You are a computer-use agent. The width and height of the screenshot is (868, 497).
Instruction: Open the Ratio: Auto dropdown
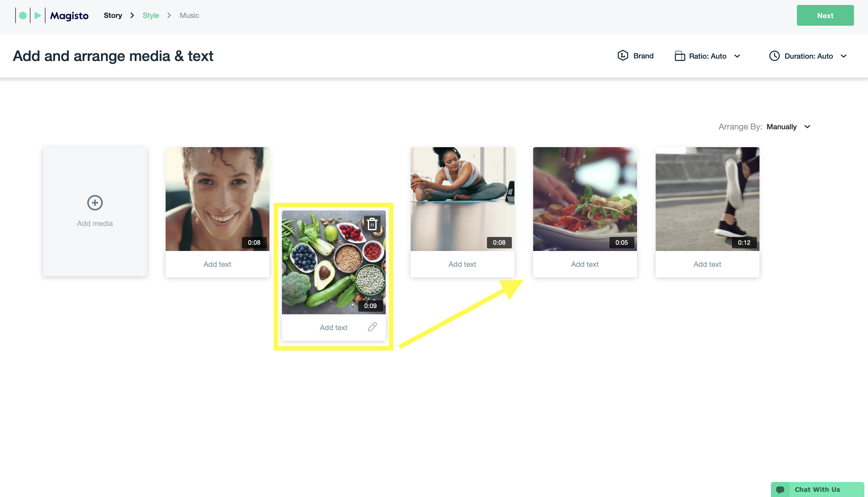tap(707, 56)
